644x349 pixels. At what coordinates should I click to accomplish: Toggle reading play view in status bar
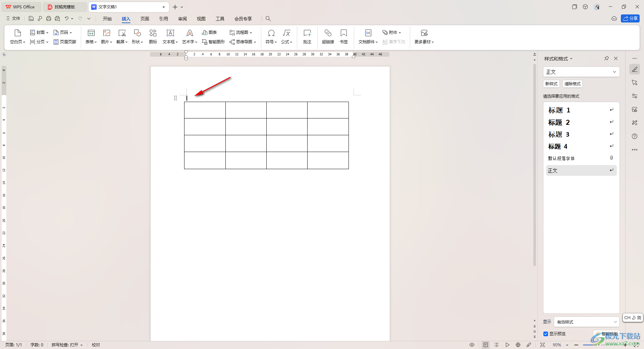tap(507, 345)
